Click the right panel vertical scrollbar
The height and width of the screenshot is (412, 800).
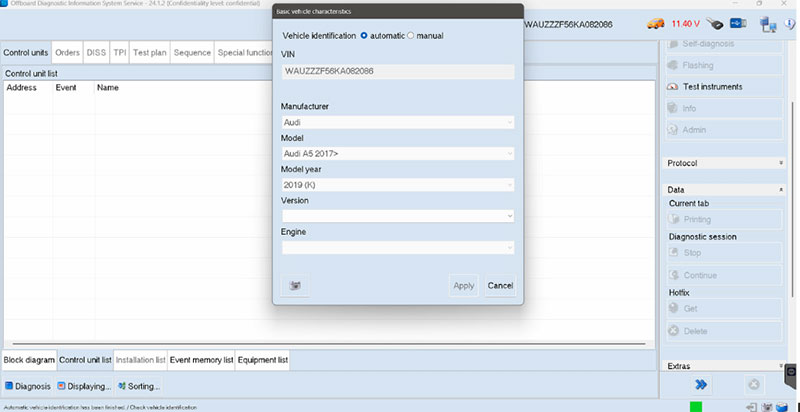click(x=792, y=199)
